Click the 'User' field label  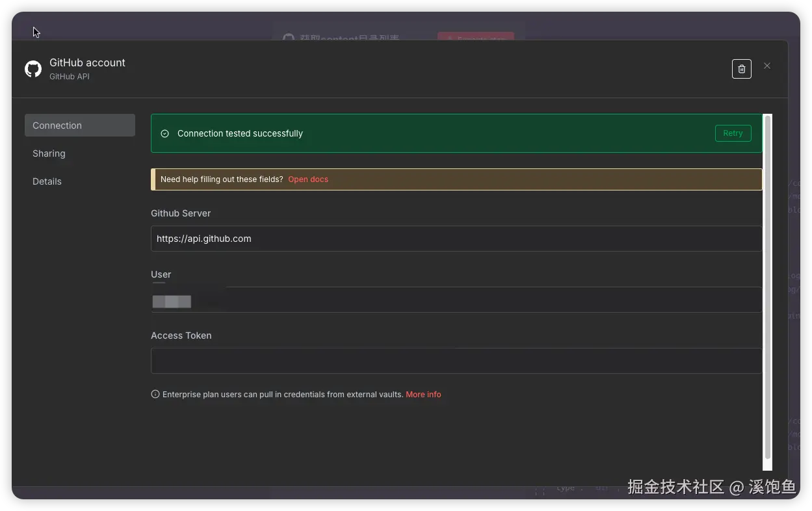coord(161,274)
